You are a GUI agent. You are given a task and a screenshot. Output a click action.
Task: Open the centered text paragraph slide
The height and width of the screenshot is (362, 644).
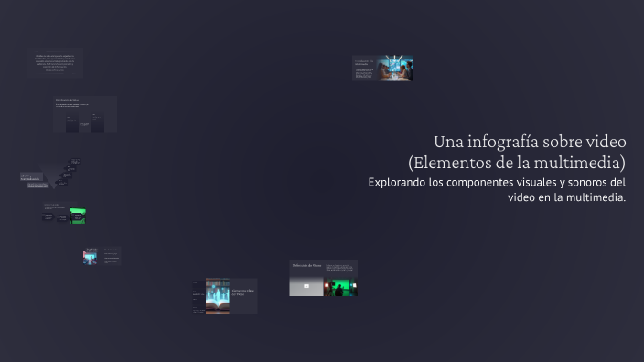pyautogui.click(x=55, y=63)
